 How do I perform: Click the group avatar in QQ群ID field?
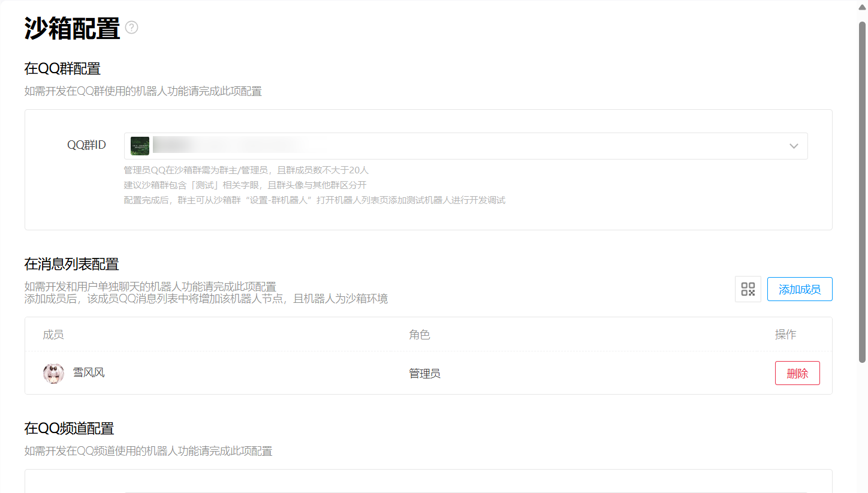tap(140, 146)
